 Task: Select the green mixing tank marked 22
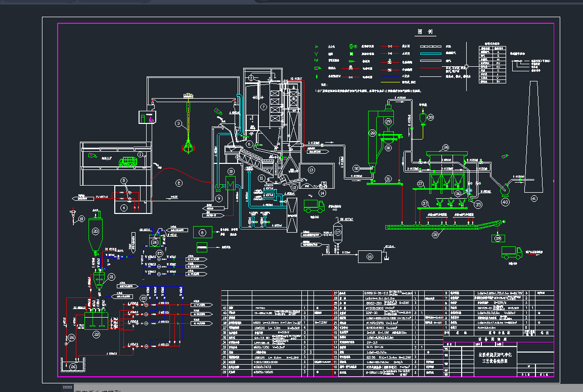click(96, 321)
